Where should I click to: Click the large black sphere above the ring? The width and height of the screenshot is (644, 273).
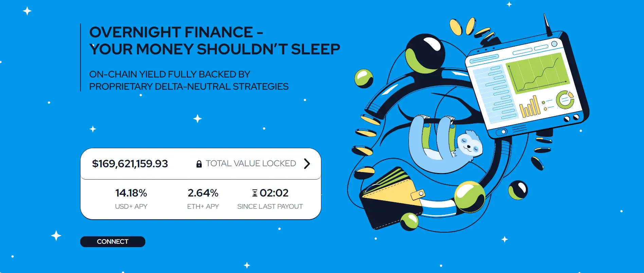pos(425,53)
